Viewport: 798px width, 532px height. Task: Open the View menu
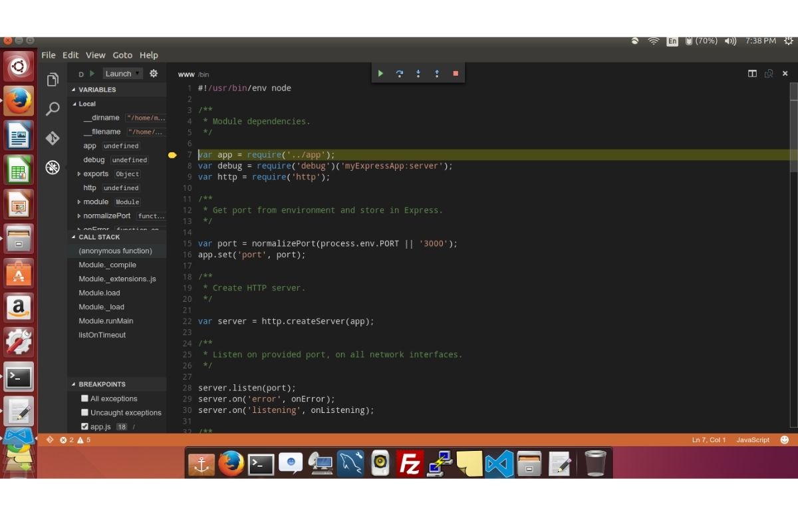96,55
